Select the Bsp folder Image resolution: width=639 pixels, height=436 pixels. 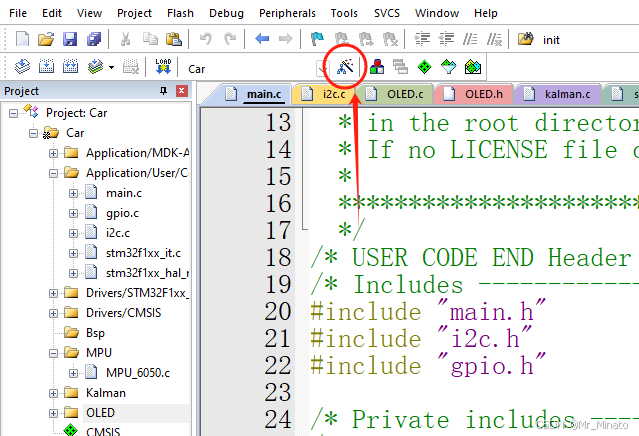tap(95, 333)
